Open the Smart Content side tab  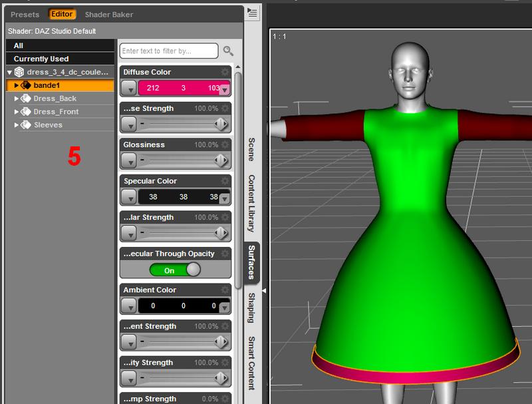pyautogui.click(x=251, y=363)
